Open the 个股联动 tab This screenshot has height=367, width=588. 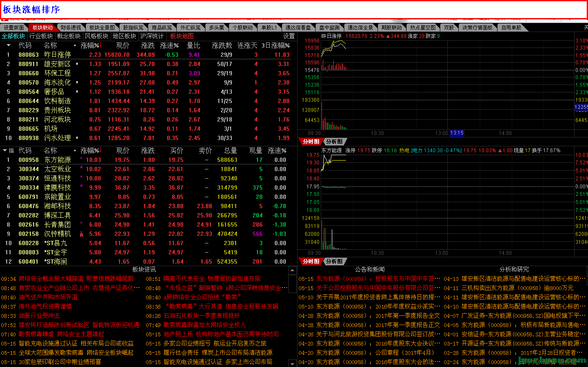point(242,27)
